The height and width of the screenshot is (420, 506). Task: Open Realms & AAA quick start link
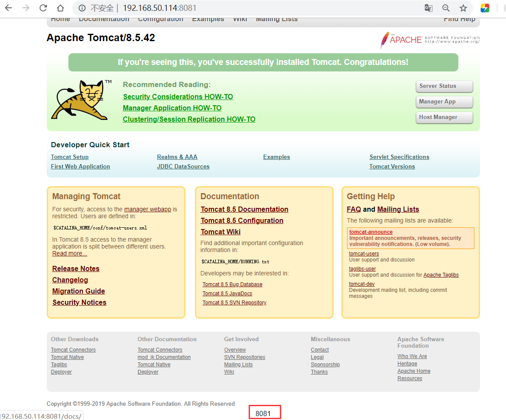(177, 157)
